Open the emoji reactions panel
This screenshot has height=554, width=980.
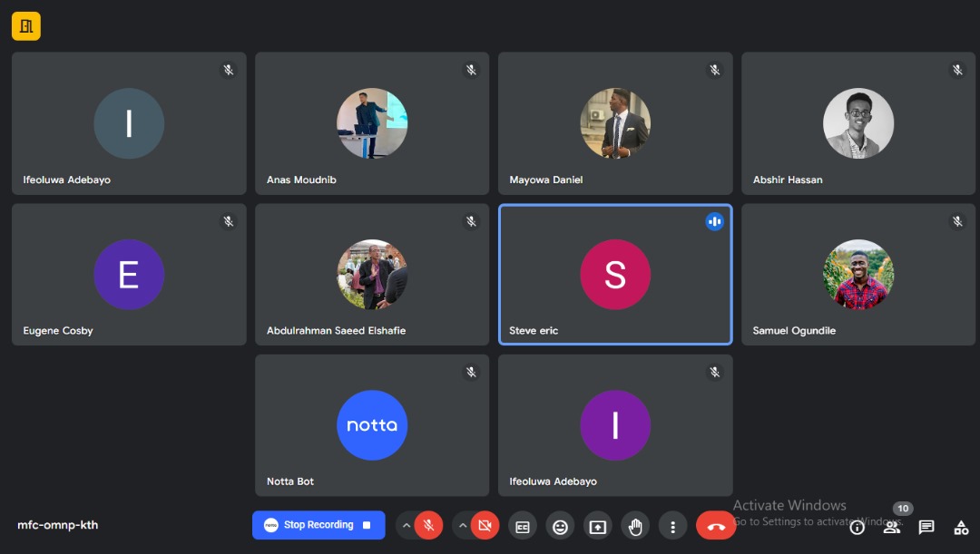point(561,525)
